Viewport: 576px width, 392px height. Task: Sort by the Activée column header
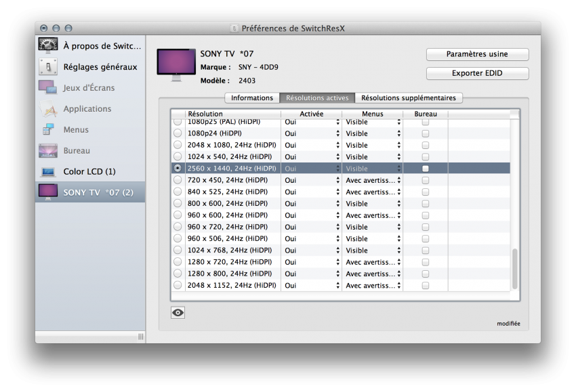(312, 114)
